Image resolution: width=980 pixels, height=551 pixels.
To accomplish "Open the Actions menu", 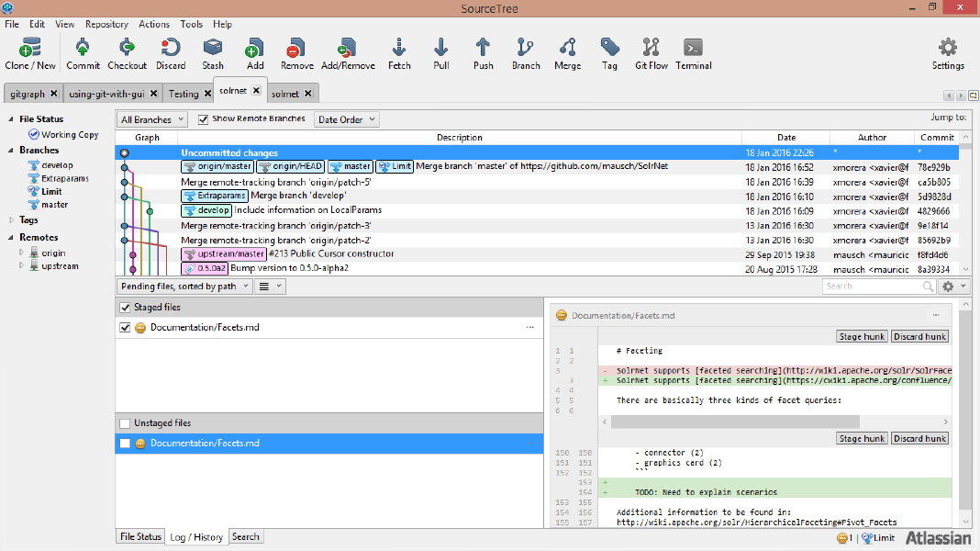I will (x=154, y=24).
